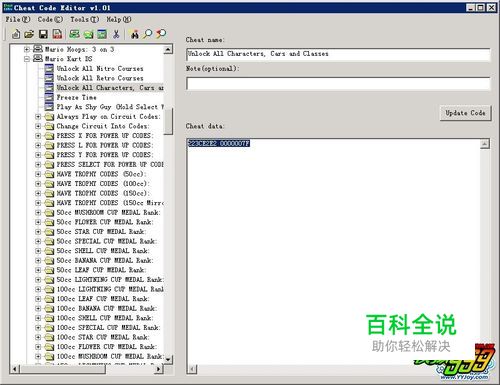This screenshot has width=500, height=385.
Task: Click the green Add Folder toolbar icon
Action: (88, 34)
